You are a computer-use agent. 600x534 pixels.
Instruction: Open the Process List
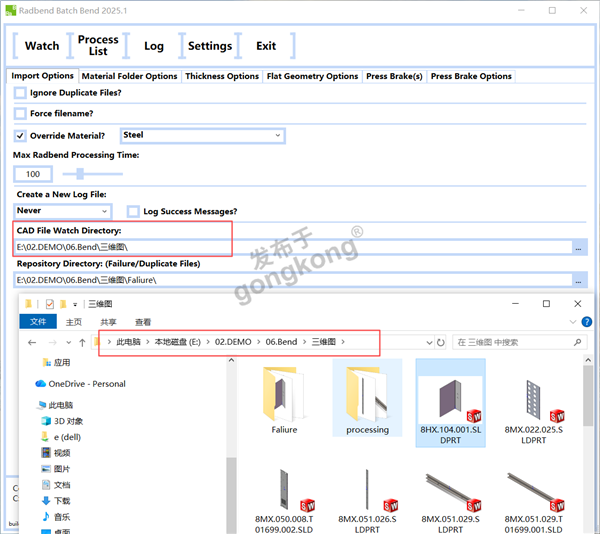[x=98, y=46]
